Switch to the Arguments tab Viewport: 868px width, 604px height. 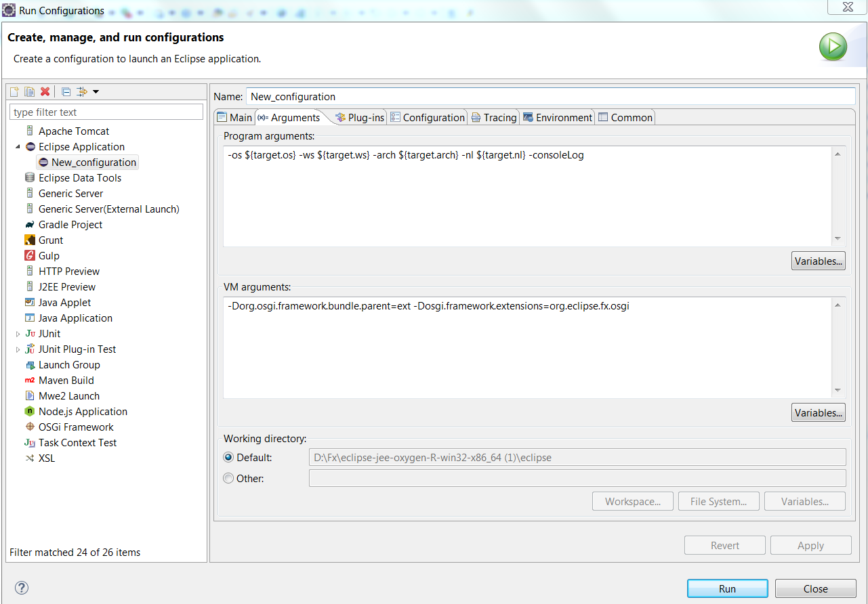(289, 117)
